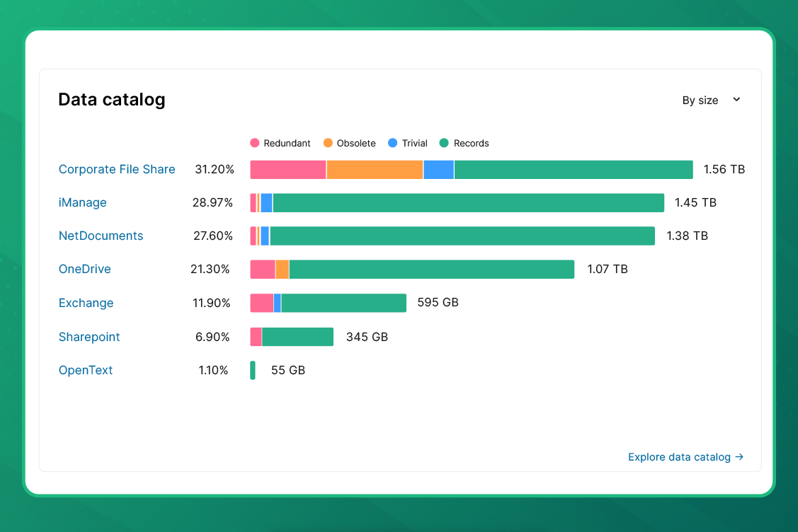Screen dimensions: 798x532
Task: Select the Exchange row label
Action: (x=86, y=303)
